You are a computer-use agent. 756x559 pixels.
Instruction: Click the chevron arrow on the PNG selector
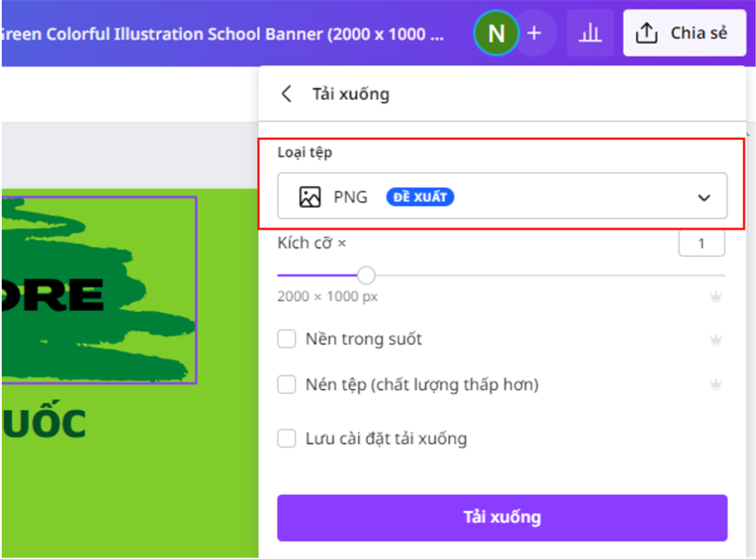[703, 196]
